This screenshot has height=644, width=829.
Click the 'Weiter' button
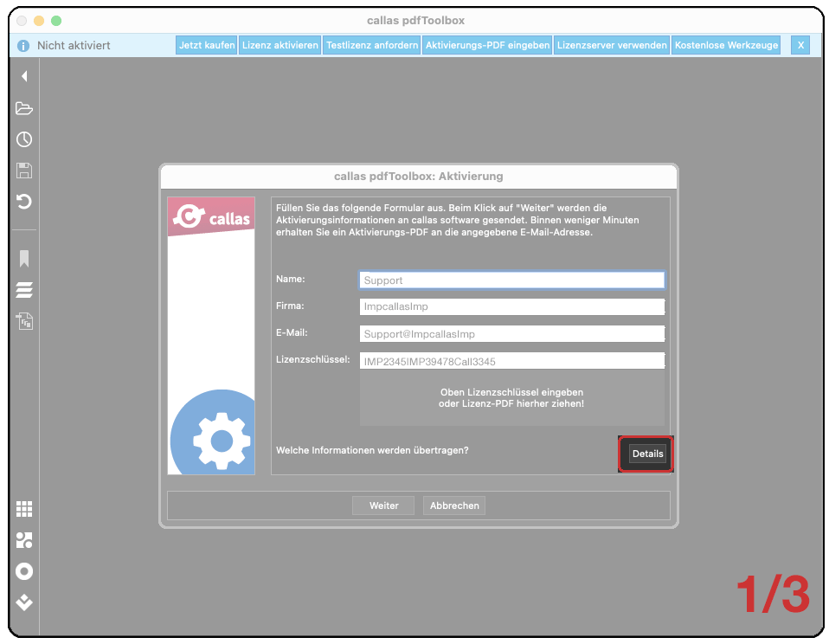click(x=383, y=506)
